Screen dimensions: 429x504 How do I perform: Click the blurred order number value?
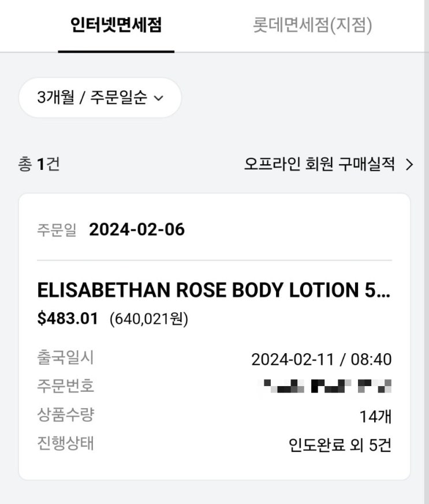pos(327,386)
